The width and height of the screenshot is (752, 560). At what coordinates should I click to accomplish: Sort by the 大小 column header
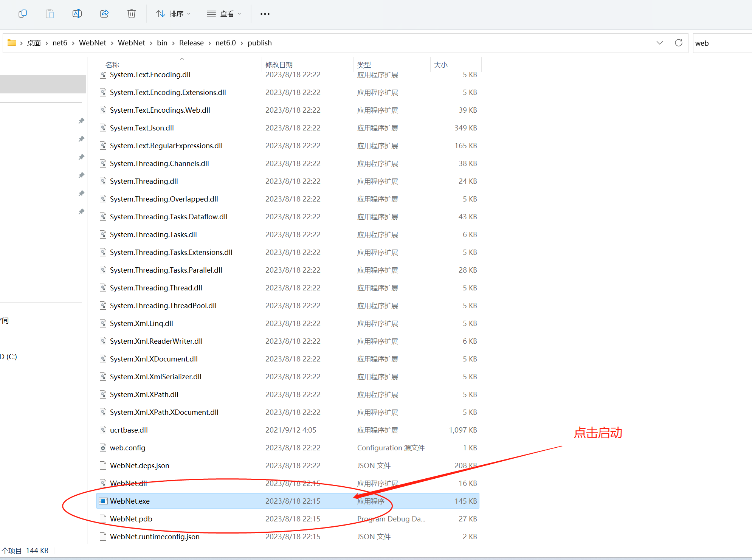pyautogui.click(x=440, y=65)
